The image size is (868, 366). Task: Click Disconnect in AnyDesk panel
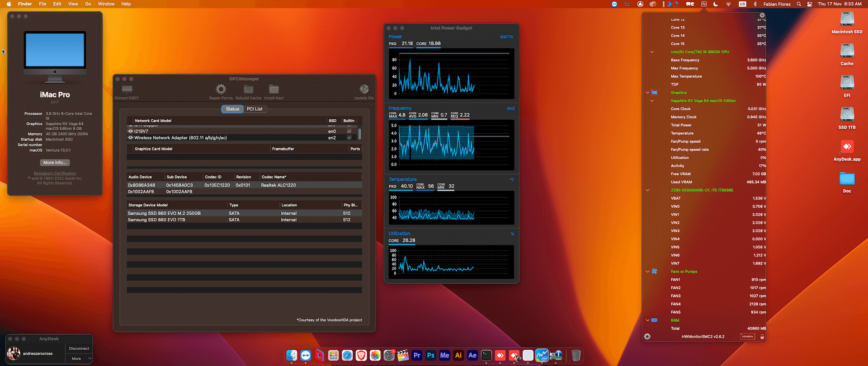pos(79,348)
